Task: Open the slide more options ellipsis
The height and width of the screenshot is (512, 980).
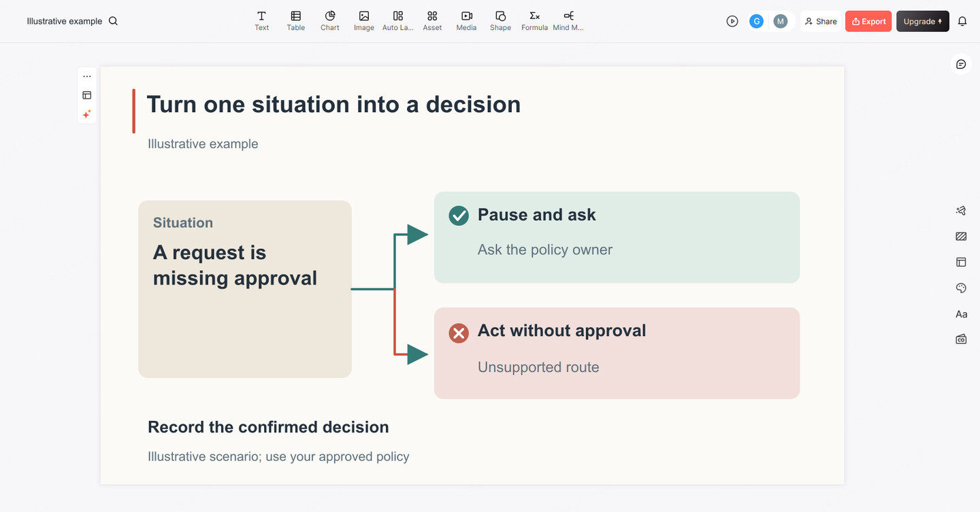Action: click(87, 76)
